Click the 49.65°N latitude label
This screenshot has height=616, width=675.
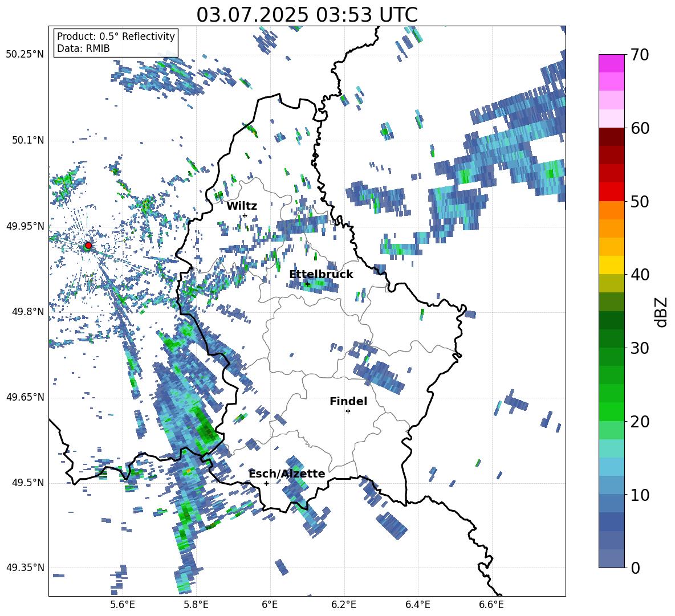tap(25, 397)
